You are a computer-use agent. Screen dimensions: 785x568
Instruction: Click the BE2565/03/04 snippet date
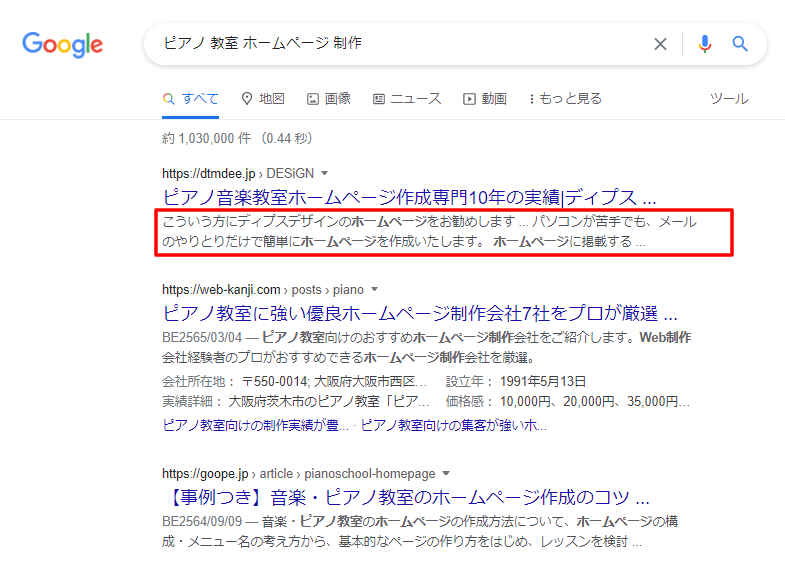[x=202, y=337]
